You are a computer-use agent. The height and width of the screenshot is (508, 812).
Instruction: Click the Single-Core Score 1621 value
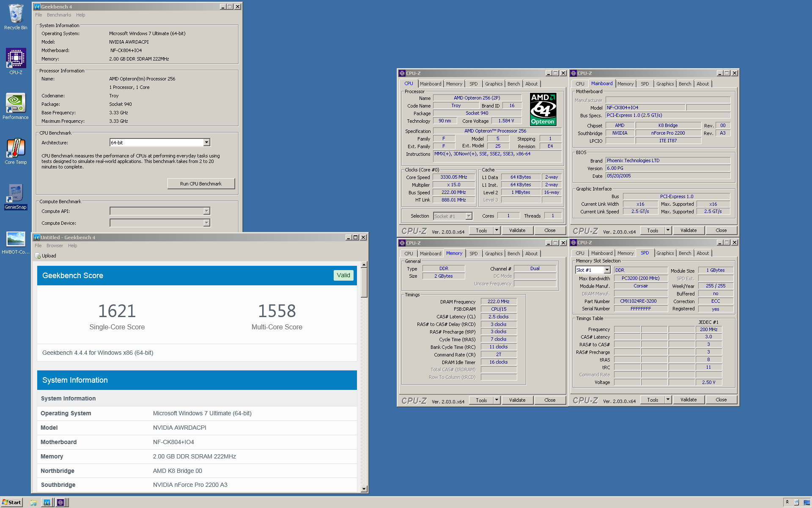point(117,311)
